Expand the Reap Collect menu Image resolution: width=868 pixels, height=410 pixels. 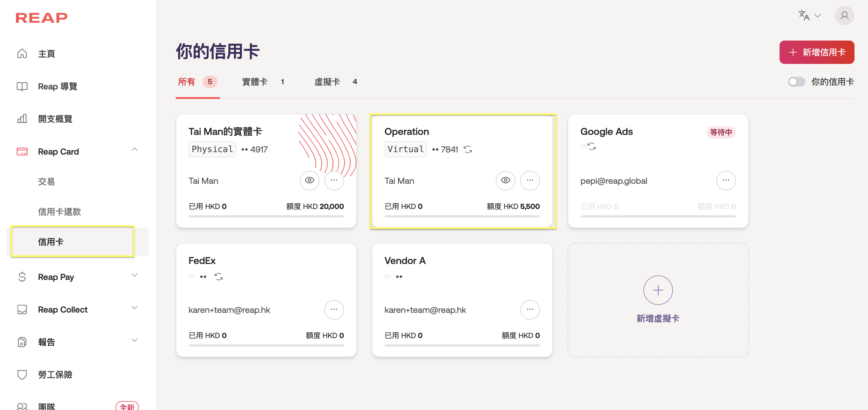point(135,308)
